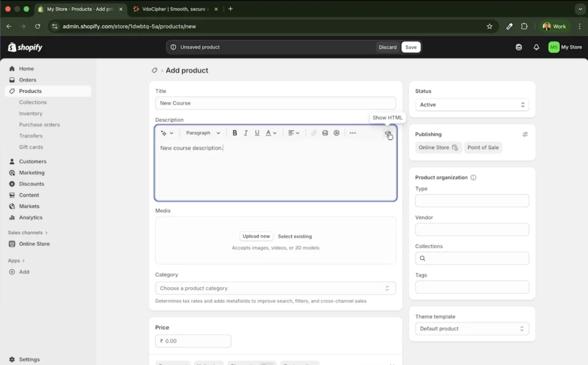The width and height of the screenshot is (588, 365).
Task: Open Settings in the sidebar
Action: [x=48, y=359]
